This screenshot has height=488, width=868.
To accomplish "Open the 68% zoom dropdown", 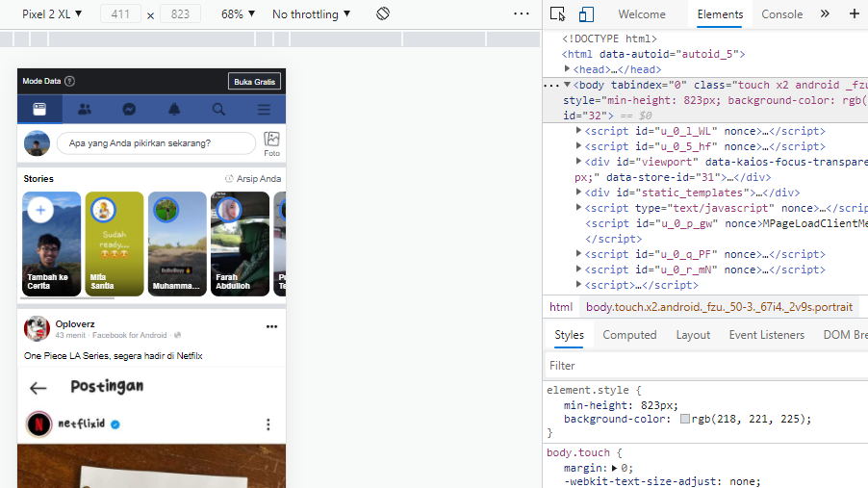I will point(238,13).
